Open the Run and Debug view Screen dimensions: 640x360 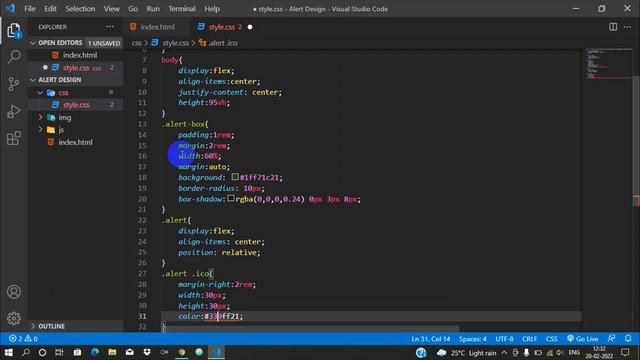click(14, 111)
